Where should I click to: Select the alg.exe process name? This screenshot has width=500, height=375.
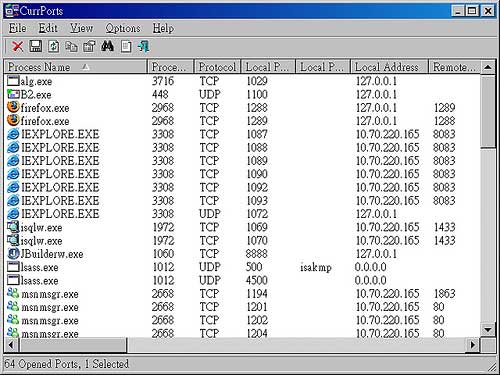tap(36, 81)
